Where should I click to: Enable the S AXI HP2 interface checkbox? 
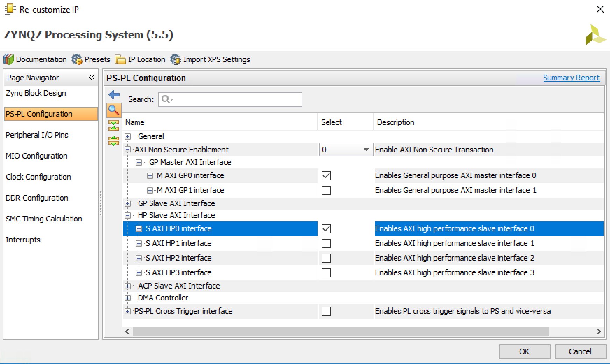pyautogui.click(x=326, y=258)
